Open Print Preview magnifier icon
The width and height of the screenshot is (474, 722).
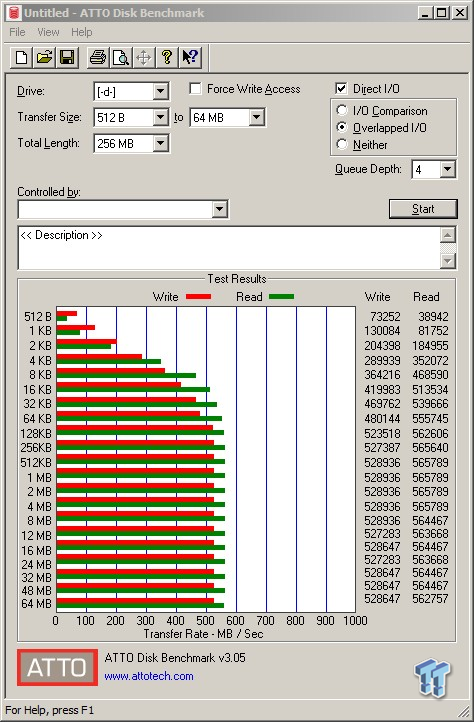tap(121, 58)
